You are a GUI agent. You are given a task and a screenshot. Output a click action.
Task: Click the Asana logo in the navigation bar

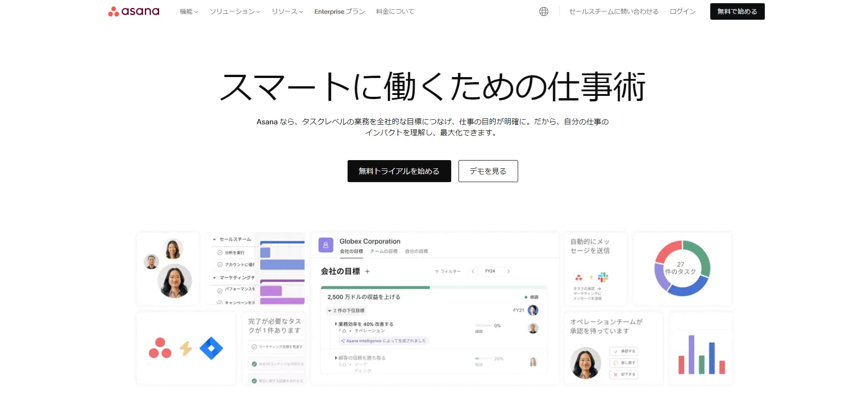point(133,11)
